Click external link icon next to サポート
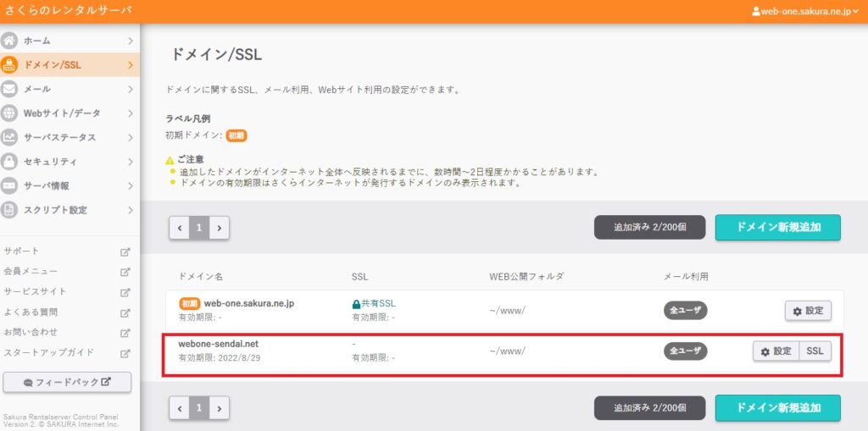Image resolution: width=868 pixels, height=431 pixels. tap(125, 251)
